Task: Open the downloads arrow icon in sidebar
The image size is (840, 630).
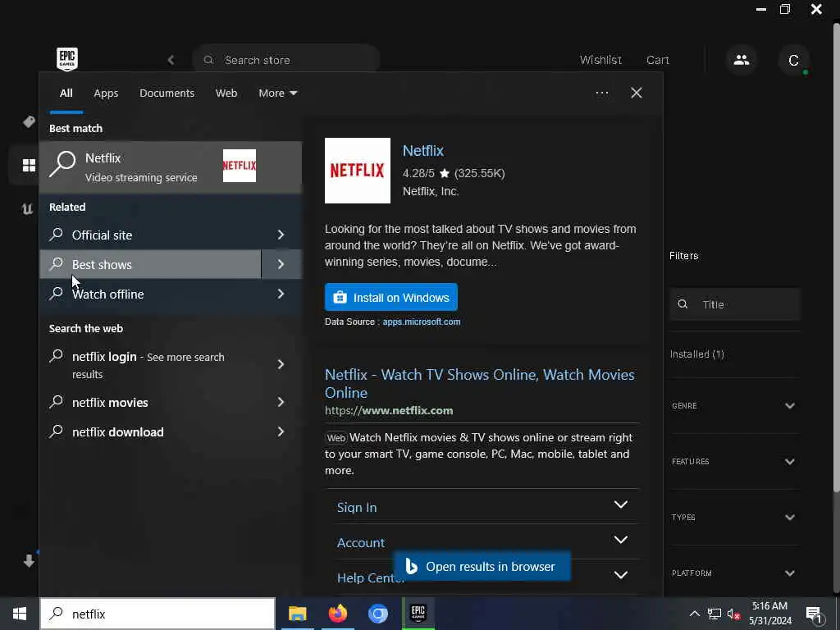Action: (29, 561)
